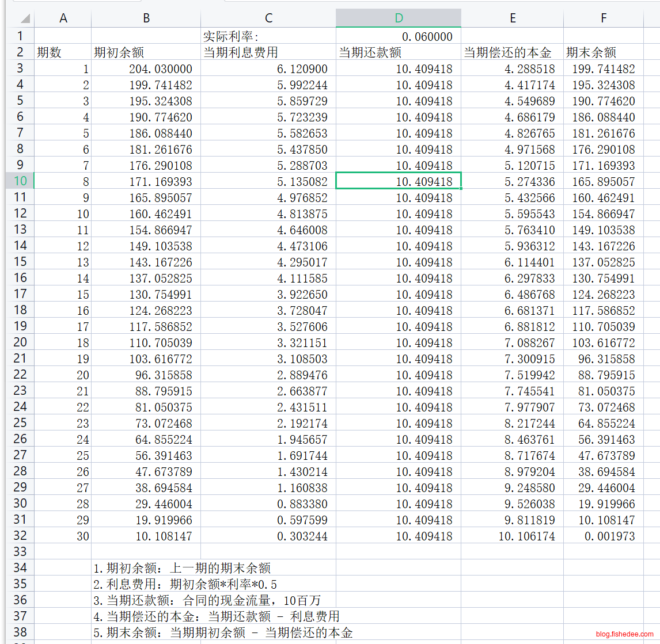Select column A header
Image resolution: width=660 pixels, height=644 pixels.
63,18
